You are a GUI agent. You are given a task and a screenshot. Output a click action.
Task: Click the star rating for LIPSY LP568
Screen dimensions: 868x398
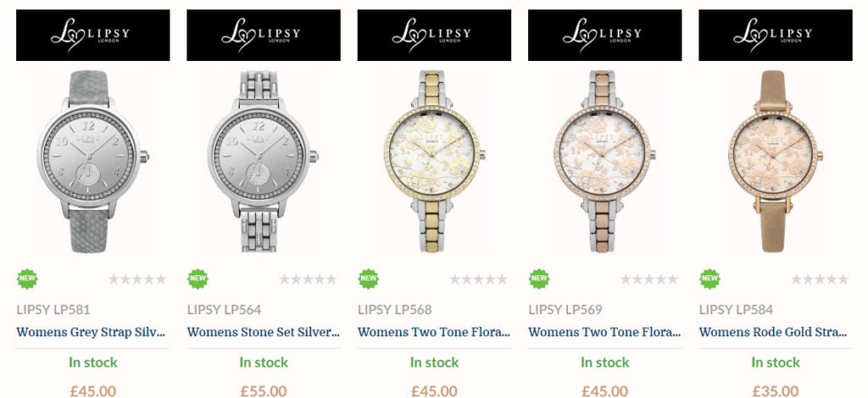click(x=478, y=279)
